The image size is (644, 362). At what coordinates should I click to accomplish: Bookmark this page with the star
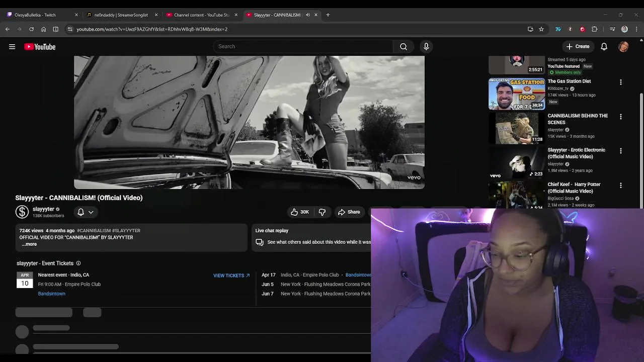pyautogui.click(x=541, y=29)
